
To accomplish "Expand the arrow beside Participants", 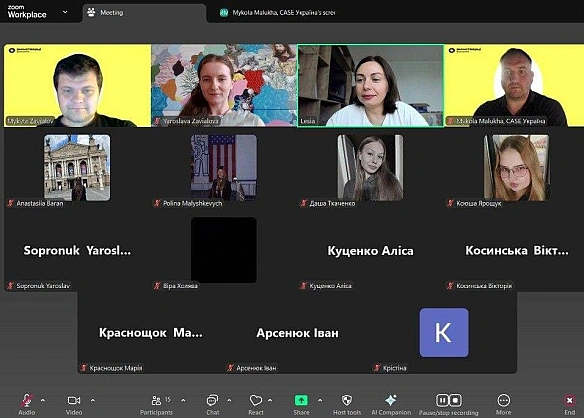I will coord(183,400).
